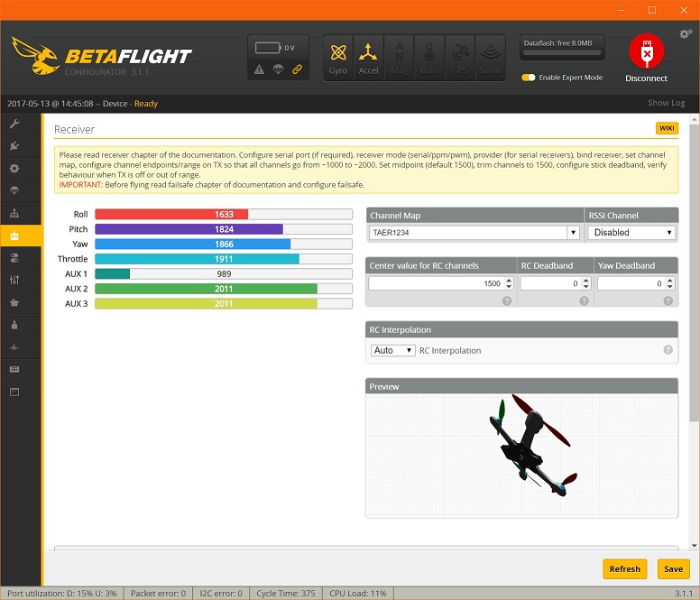Click the WIKI button
Screen dimensions: 700x600
[667, 128]
